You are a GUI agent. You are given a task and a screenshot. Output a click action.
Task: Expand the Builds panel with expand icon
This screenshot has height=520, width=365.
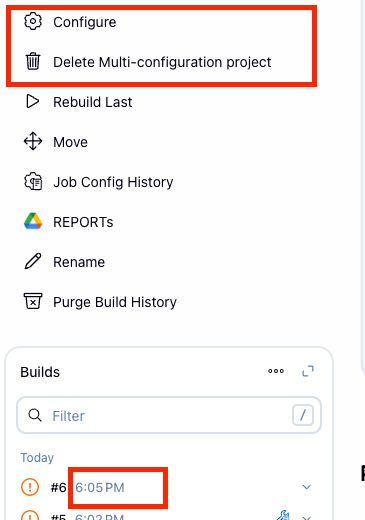pos(308,371)
